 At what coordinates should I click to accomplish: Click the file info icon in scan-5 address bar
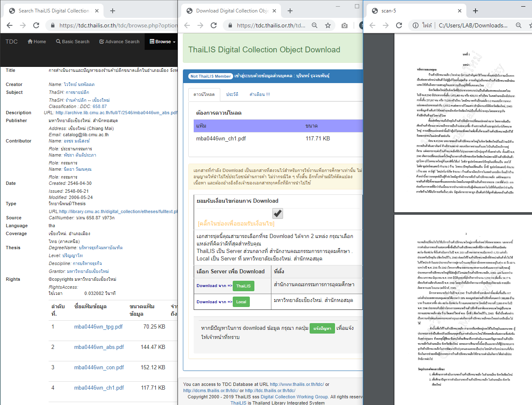tap(416, 25)
